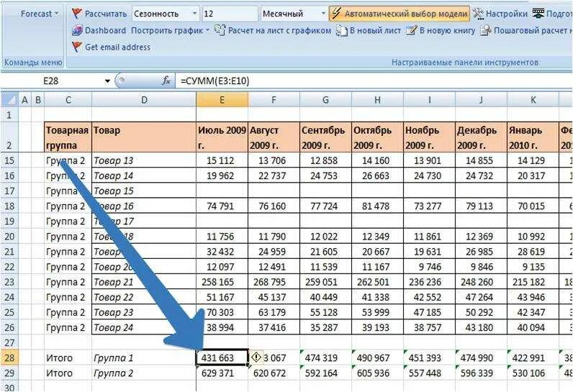Screen dimensions: 573x392
Task: Select column D header
Action: click(144, 100)
